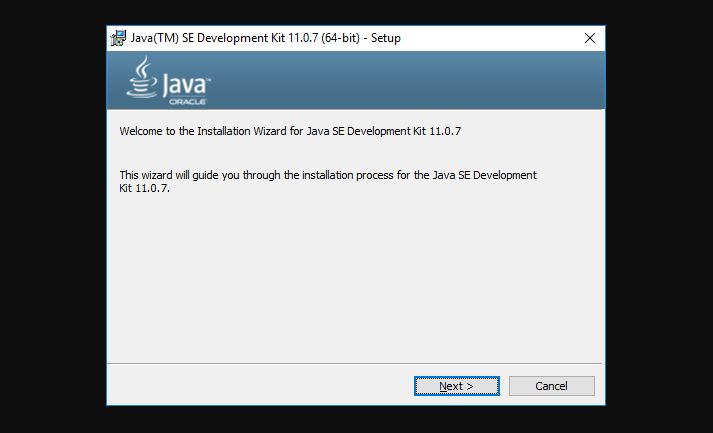Click the 'Welcome to the Installation Wizard' heading text

click(290, 131)
